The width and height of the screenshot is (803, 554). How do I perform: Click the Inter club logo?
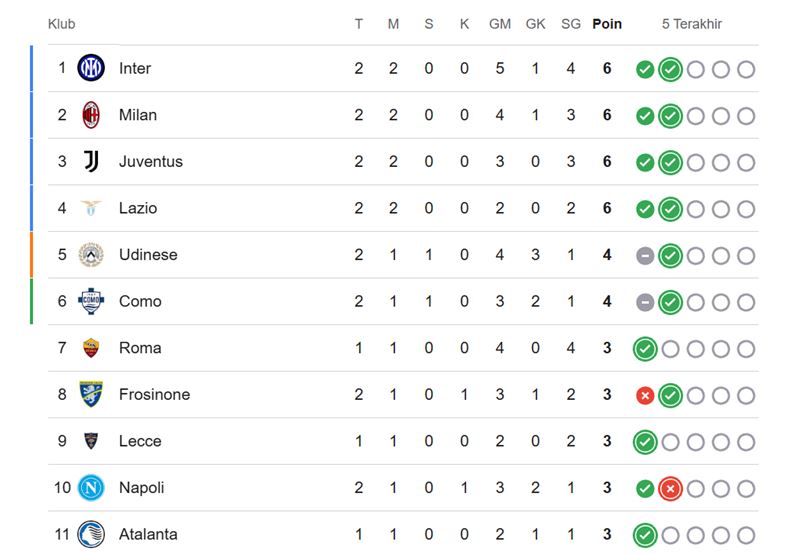coord(91,68)
